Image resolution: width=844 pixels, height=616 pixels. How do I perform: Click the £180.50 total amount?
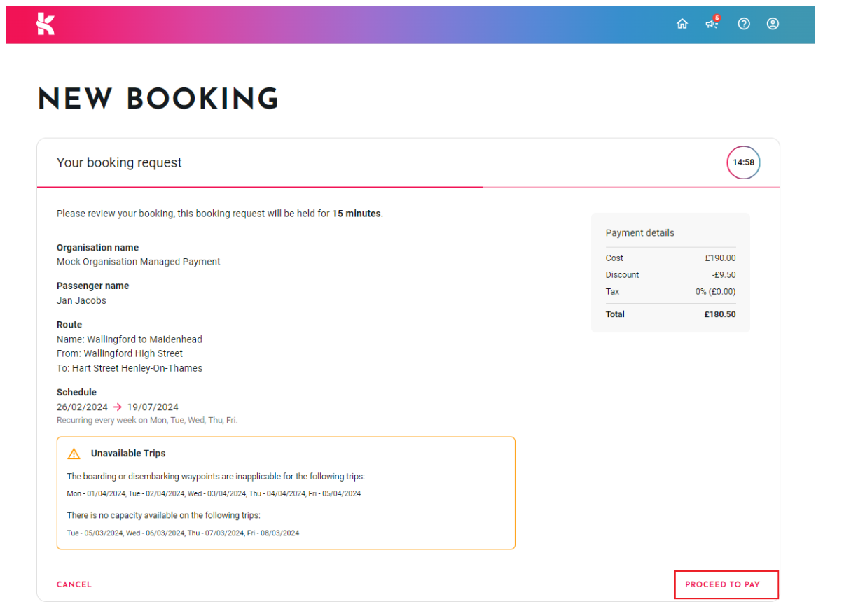(x=720, y=314)
